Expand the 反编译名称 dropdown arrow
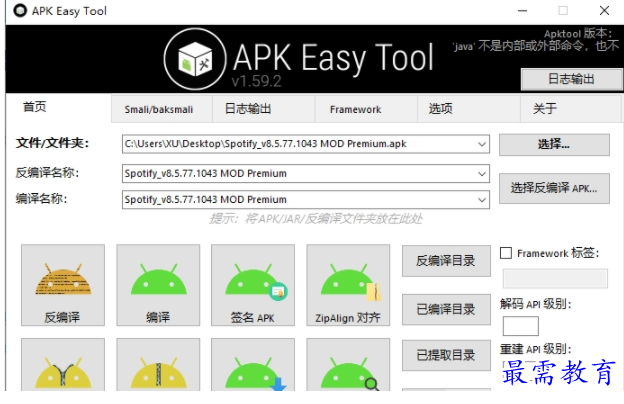The width and height of the screenshot is (624, 404). coord(482,174)
